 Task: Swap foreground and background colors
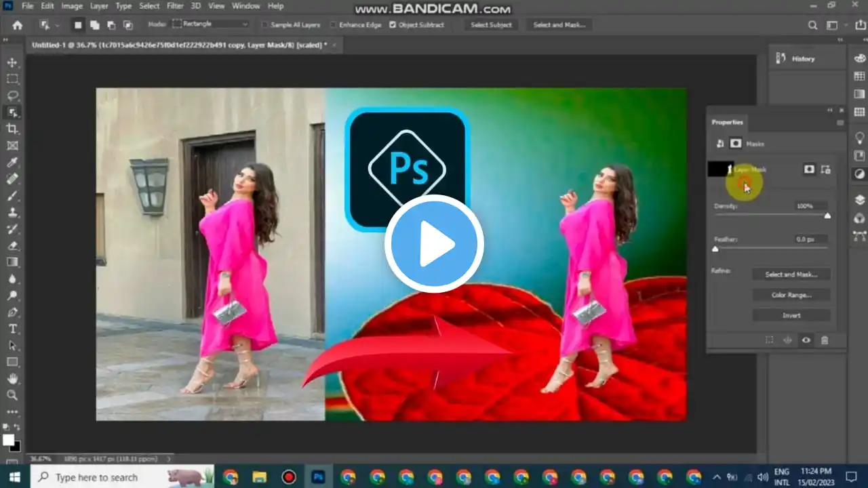point(18,427)
